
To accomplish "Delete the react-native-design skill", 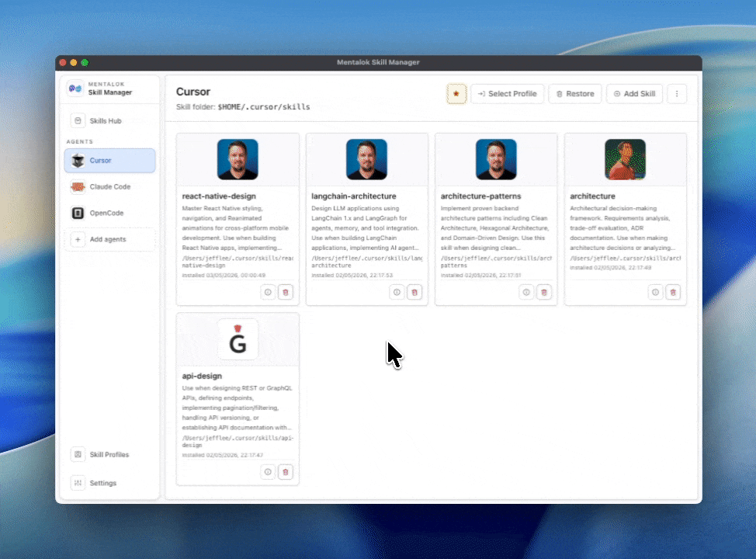I will [x=286, y=292].
